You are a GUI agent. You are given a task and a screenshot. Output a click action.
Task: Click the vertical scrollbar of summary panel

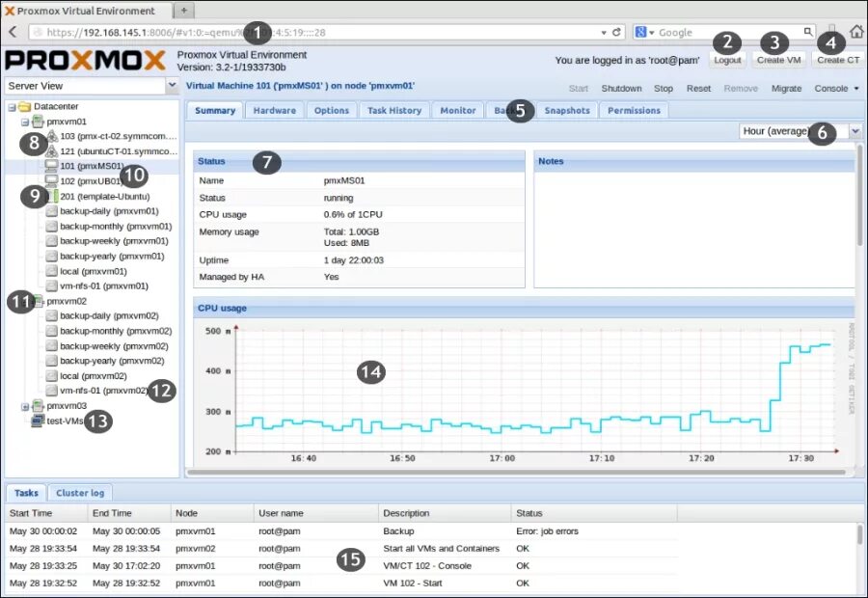(x=859, y=195)
